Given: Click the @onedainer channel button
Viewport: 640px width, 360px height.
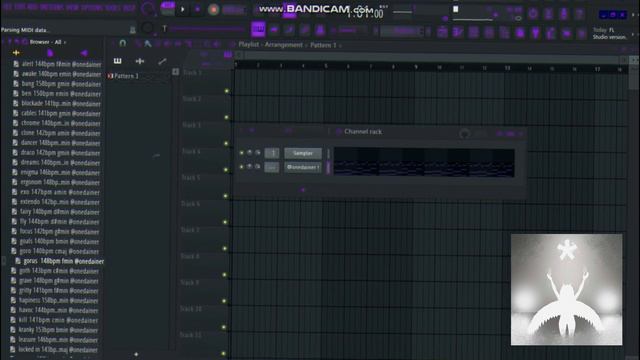Looking at the screenshot, I should (303, 167).
